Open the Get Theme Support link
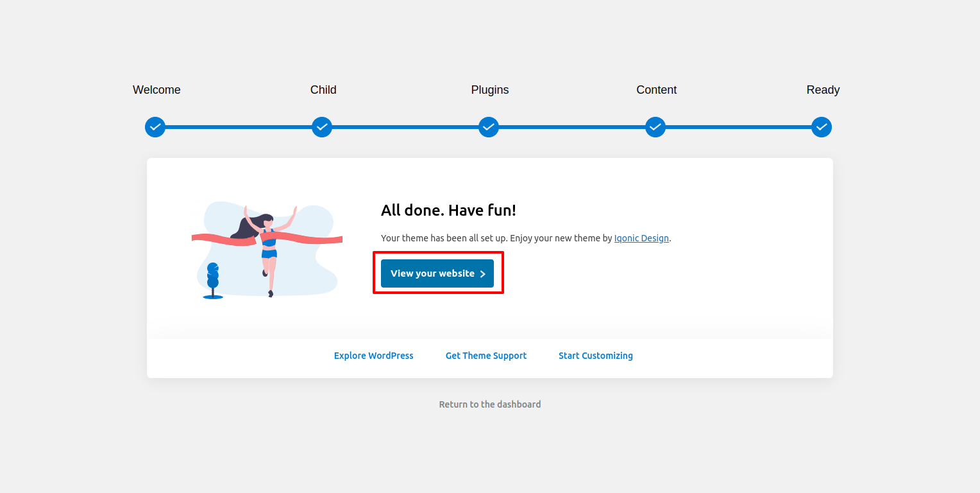This screenshot has height=493, width=980. click(x=486, y=356)
